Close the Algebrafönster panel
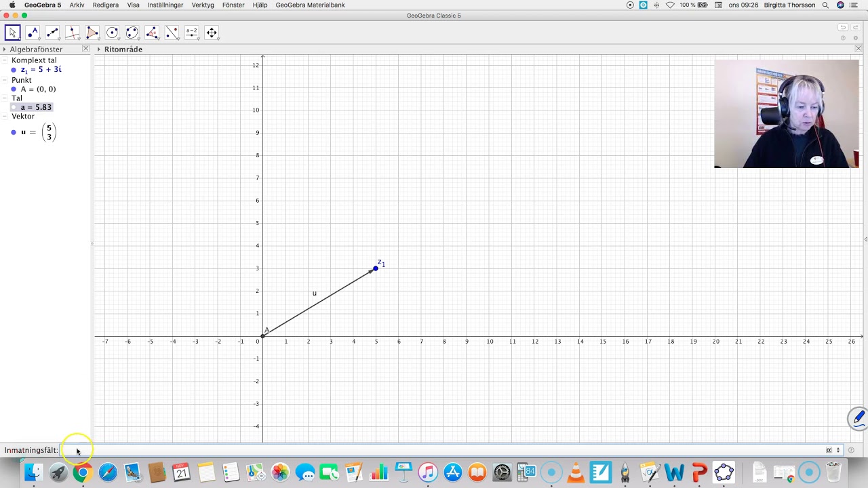The image size is (868, 488). coord(85,49)
